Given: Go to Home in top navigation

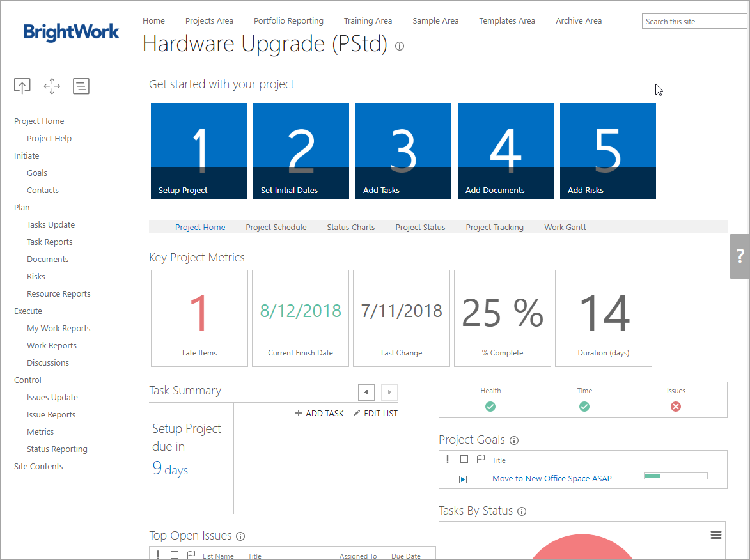Looking at the screenshot, I should click(153, 21).
